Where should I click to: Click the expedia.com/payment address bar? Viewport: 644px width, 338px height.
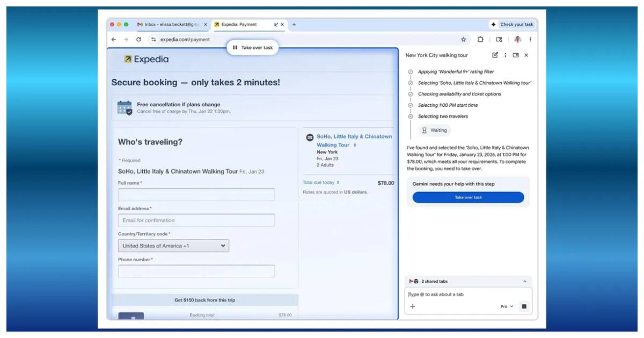(309, 40)
